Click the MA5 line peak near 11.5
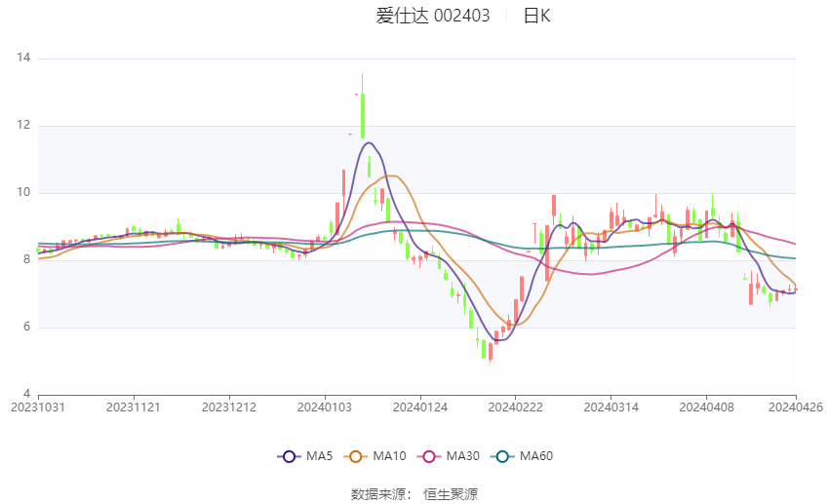Screen dimensions: 829x504 click(x=369, y=142)
